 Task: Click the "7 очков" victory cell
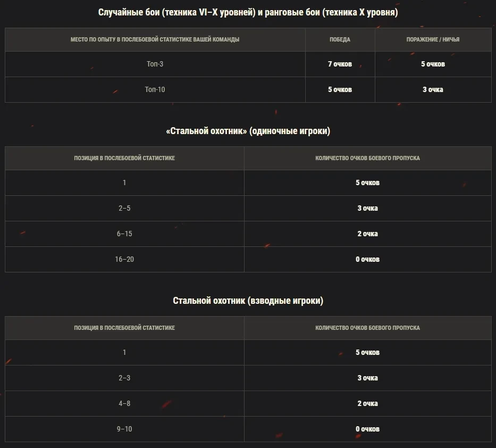click(340, 64)
